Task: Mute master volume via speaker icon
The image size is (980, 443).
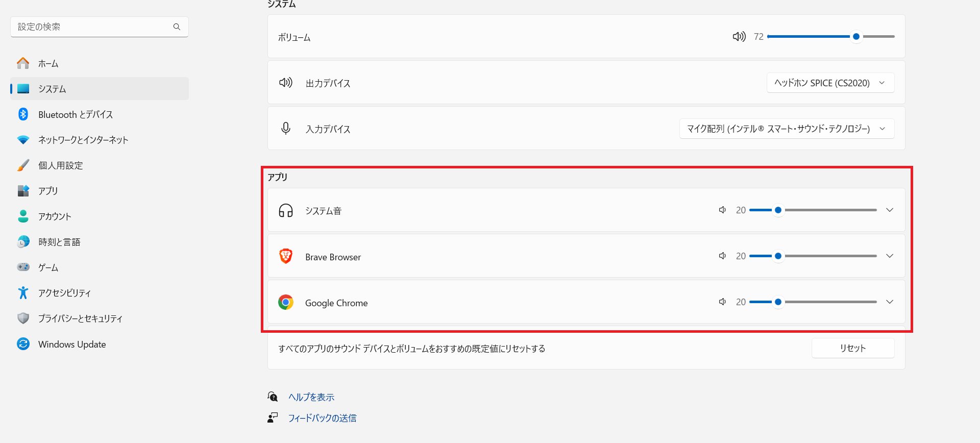Action: pyautogui.click(x=739, y=37)
